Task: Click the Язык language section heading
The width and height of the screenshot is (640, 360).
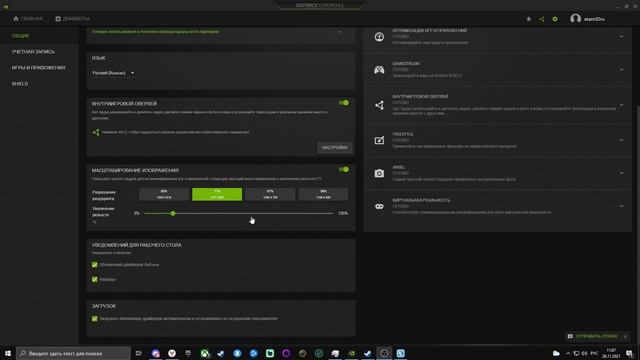Action: click(x=98, y=58)
